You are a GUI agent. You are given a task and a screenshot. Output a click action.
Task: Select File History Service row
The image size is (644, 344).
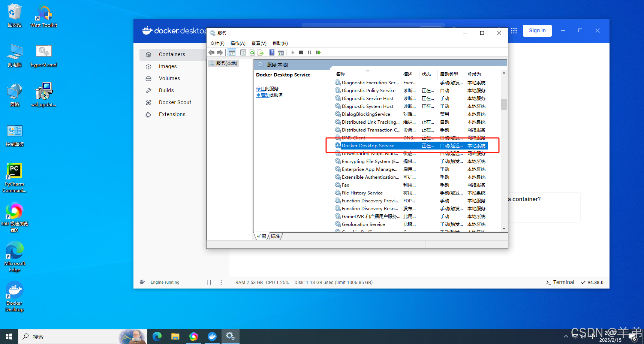(x=411, y=193)
